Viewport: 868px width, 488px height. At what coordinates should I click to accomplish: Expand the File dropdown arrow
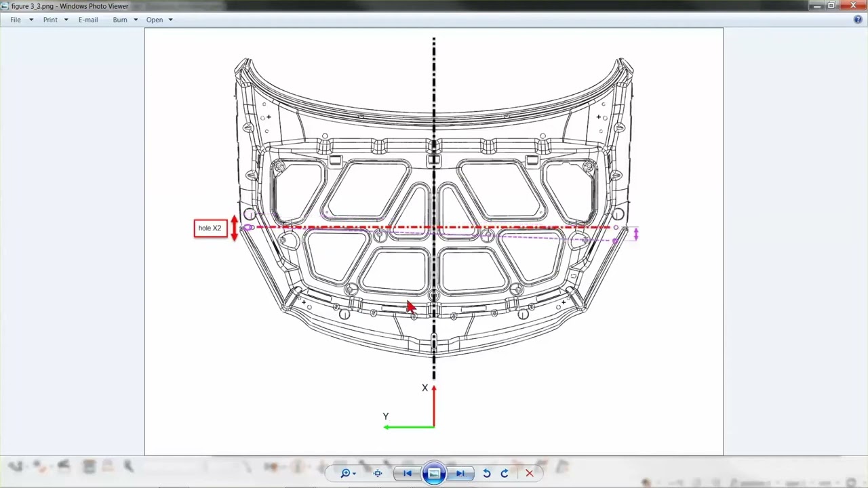pyautogui.click(x=31, y=20)
